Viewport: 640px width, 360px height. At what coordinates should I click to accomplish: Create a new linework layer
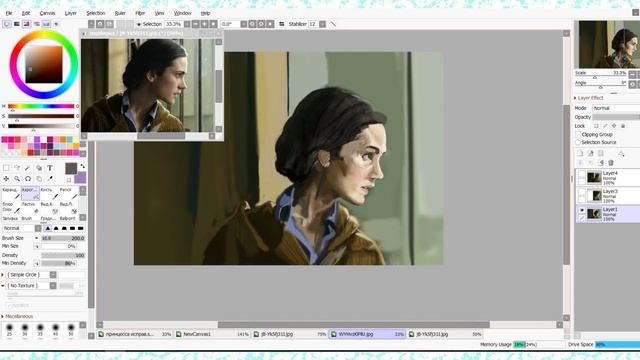pyautogui.click(x=591, y=153)
